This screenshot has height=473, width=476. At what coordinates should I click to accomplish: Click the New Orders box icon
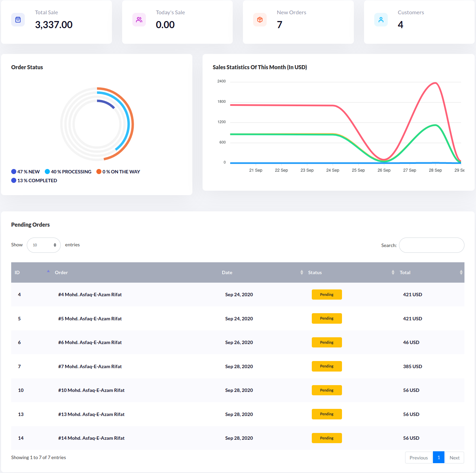[x=260, y=20]
